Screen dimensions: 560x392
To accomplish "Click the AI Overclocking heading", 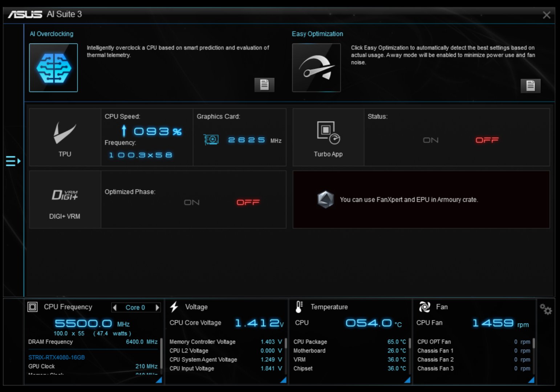I will pos(52,34).
